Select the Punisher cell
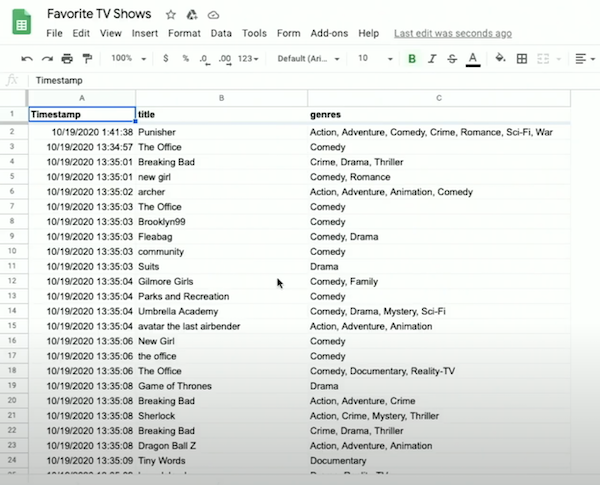The image size is (600, 485). [222, 132]
